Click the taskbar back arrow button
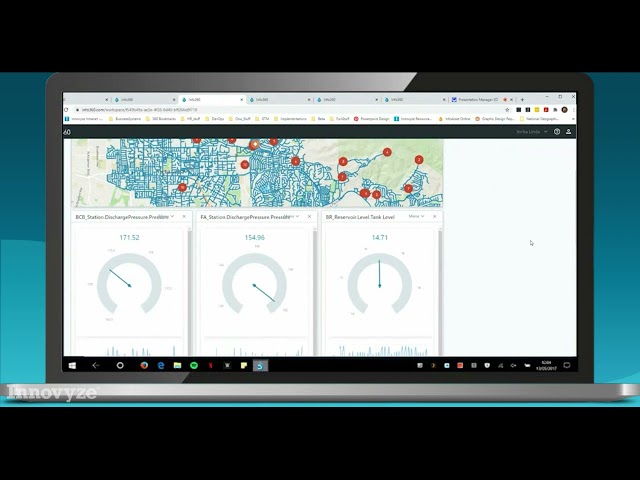 pyautogui.click(x=96, y=365)
